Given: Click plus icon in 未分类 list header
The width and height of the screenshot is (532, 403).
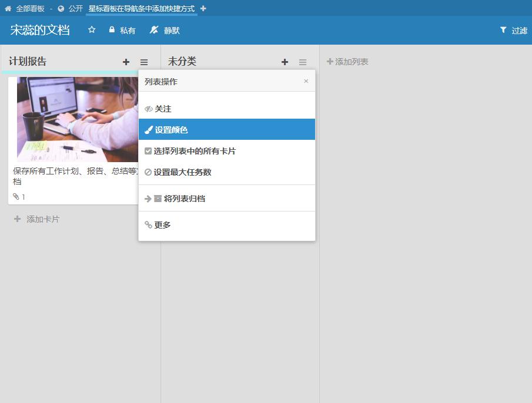Looking at the screenshot, I should pyautogui.click(x=285, y=62).
